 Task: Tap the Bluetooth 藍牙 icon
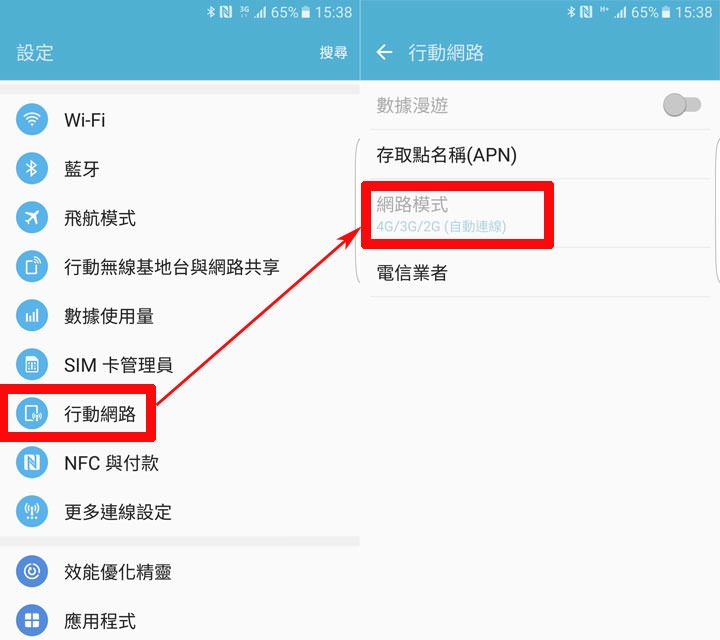[32, 168]
